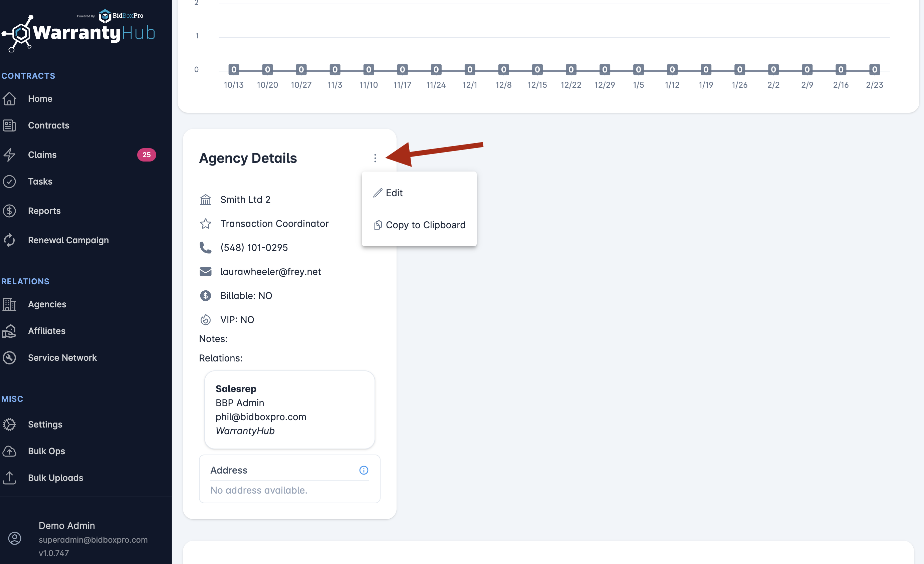Open Settings gear icon

[9, 425]
